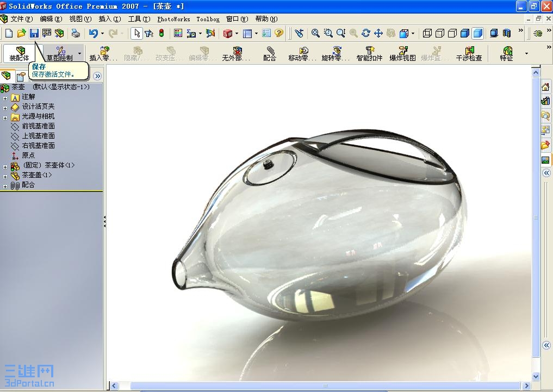This screenshot has height=392, width=553.
Task: Click Make Drawing from Assembly icon
Action: 47,33
